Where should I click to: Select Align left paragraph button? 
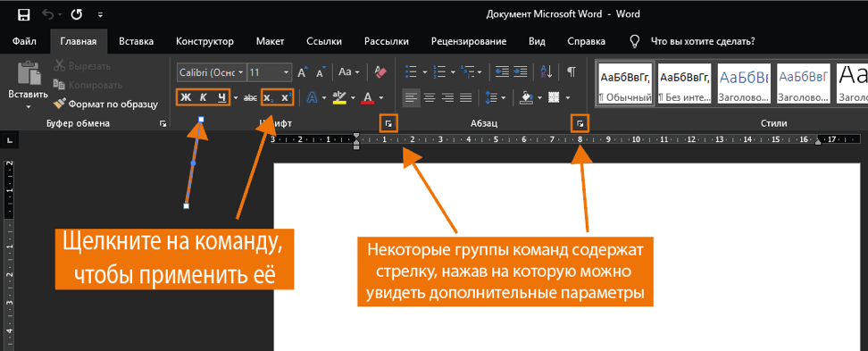click(410, 98)
